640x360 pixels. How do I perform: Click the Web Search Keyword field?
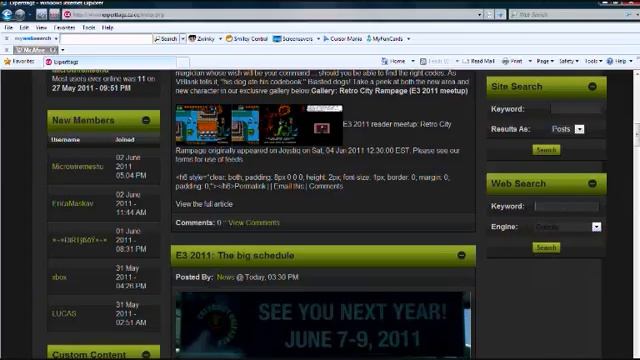567,206
